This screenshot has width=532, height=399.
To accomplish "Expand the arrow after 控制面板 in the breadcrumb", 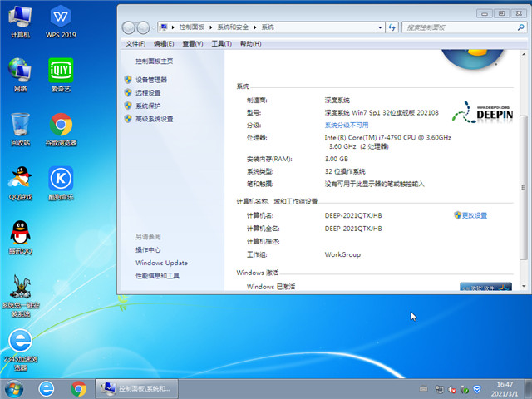I will click(210, 27).
